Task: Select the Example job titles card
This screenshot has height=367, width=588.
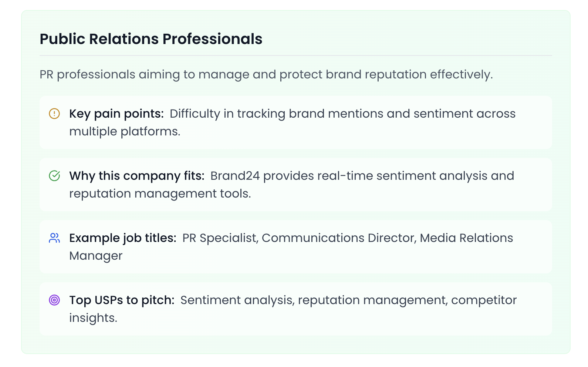Action: 296,247
